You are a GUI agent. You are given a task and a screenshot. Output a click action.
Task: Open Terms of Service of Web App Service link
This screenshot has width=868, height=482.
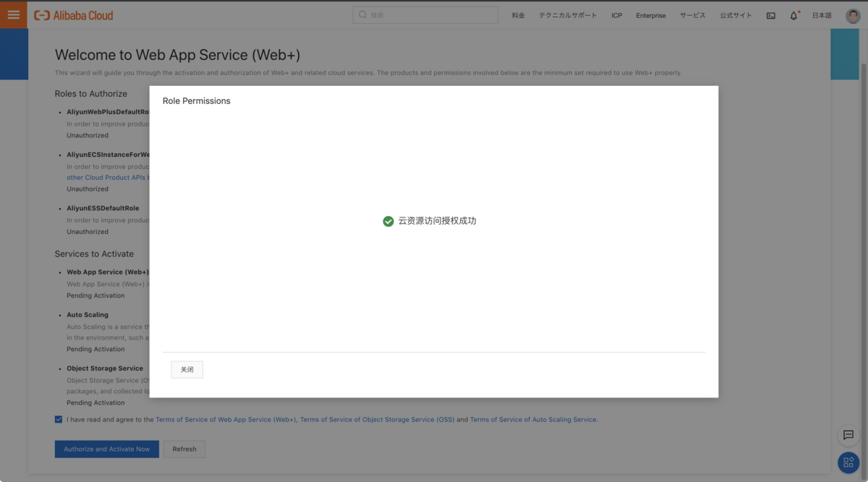(226, 419)
